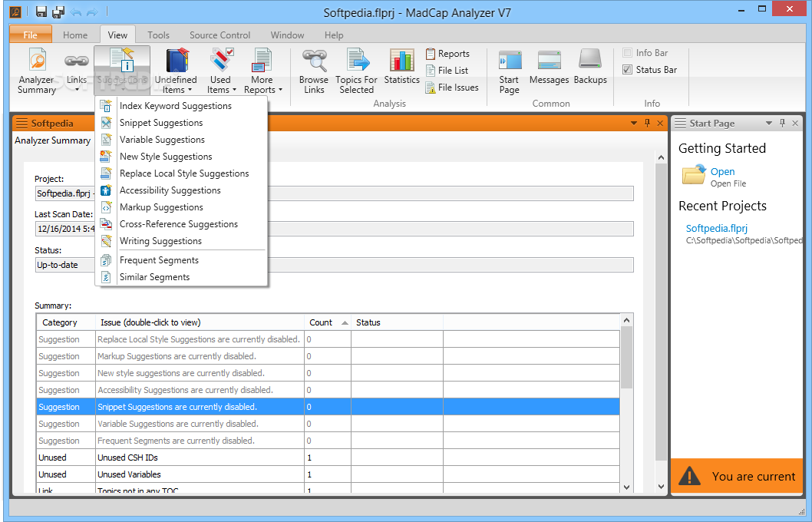Image resolution: width=812 pixels, height=522 pixels.
Task: Click the Save All icon in title bar
Action: 58,12
